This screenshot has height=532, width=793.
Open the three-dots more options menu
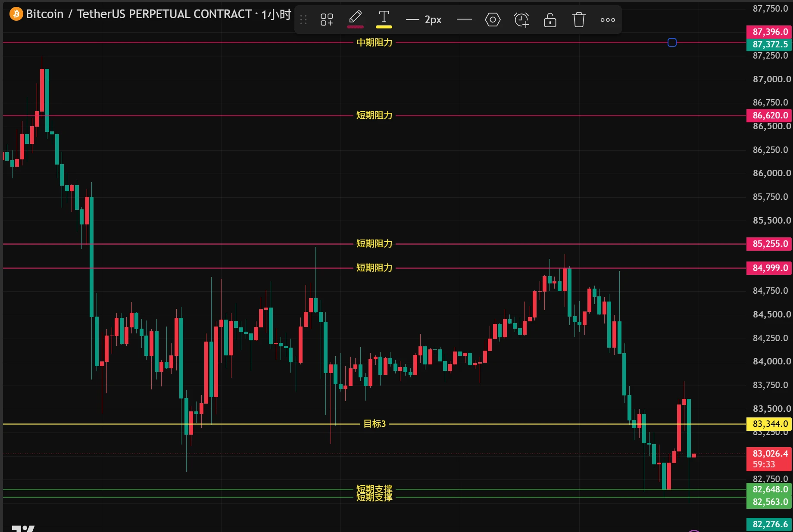coord(608,20)
